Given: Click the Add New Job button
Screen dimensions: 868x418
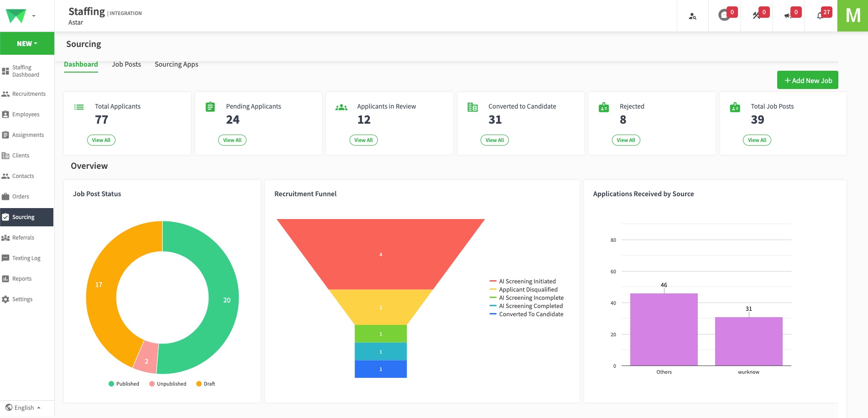Looking at the screenshot, I should point(807,80).
